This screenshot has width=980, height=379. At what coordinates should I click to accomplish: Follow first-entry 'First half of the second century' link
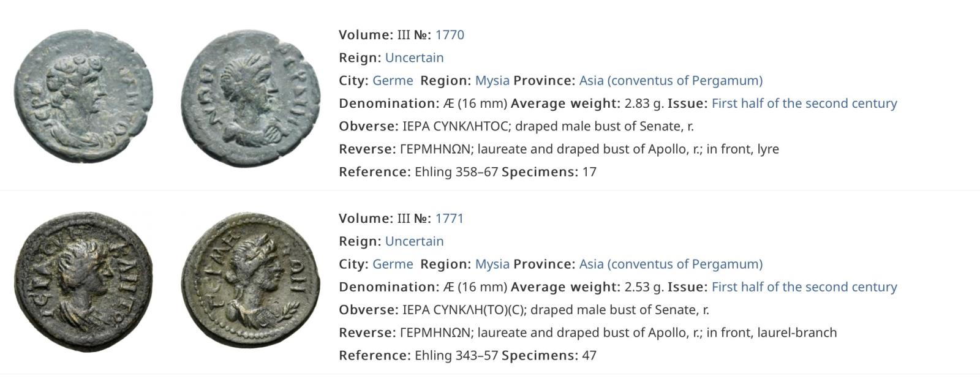coord(804,103)
